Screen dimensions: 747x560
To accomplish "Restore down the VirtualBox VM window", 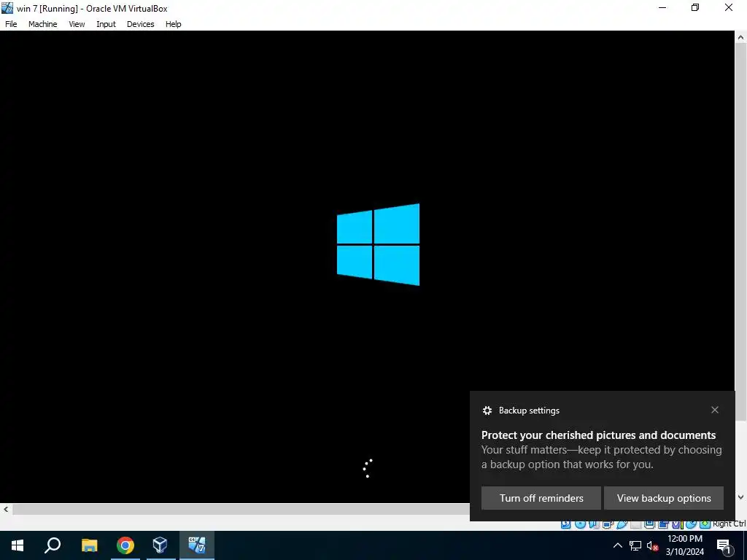I will pyautogui.click(x=695, y=7).
